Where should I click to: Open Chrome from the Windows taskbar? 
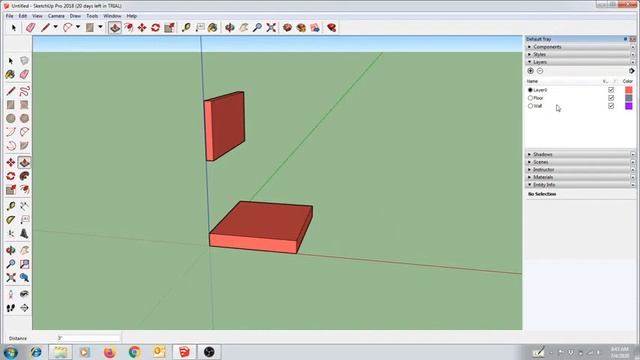coord(134,352)
